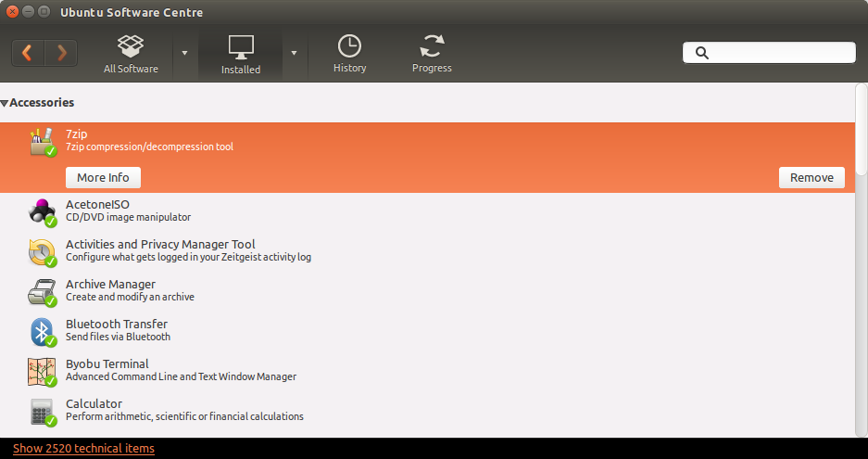Remove the 7zip application
The height and width of the screenshot is (459, 868).
tap(811, 177)
